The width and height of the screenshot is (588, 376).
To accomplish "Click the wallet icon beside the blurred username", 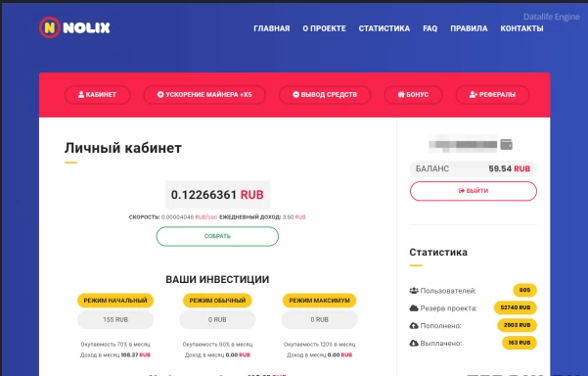I will point(506,145).
